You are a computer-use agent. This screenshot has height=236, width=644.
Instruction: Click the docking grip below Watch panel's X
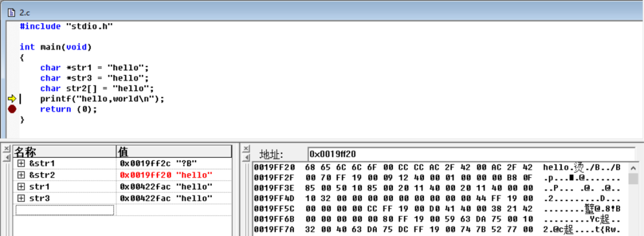coord(7,157)
